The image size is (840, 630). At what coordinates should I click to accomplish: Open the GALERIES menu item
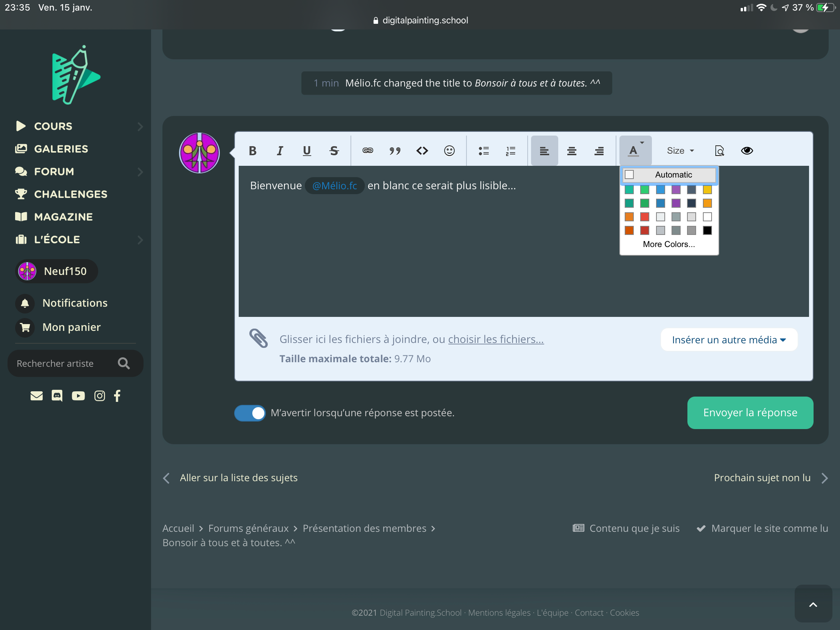61,149
